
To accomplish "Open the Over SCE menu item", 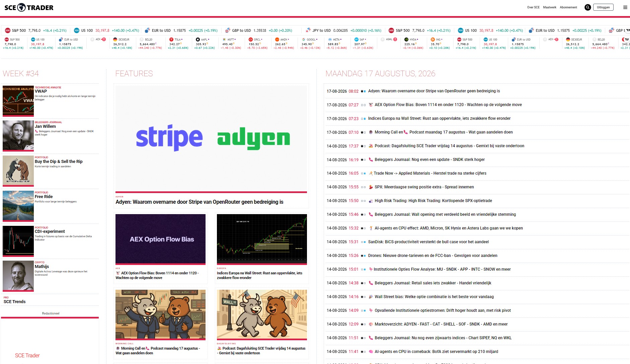I will [x=533, y=7].
